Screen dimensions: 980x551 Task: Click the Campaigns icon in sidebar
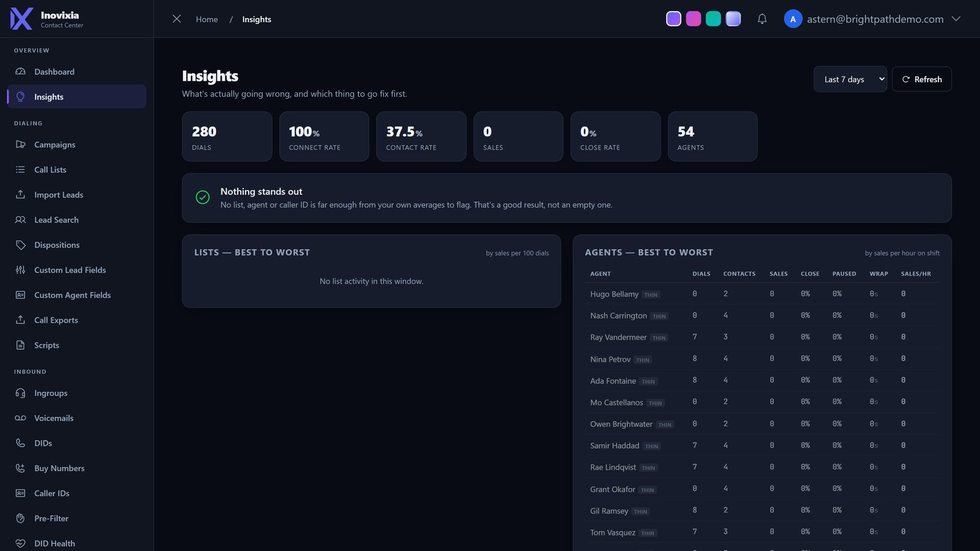pos(20,144)
